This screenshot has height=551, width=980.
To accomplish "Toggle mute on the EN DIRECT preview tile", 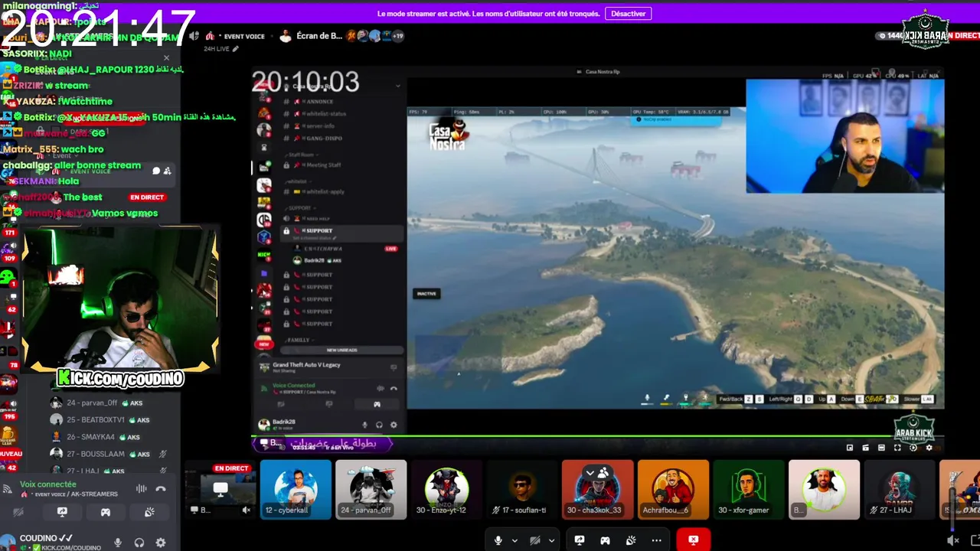I will tap(247, 510).
